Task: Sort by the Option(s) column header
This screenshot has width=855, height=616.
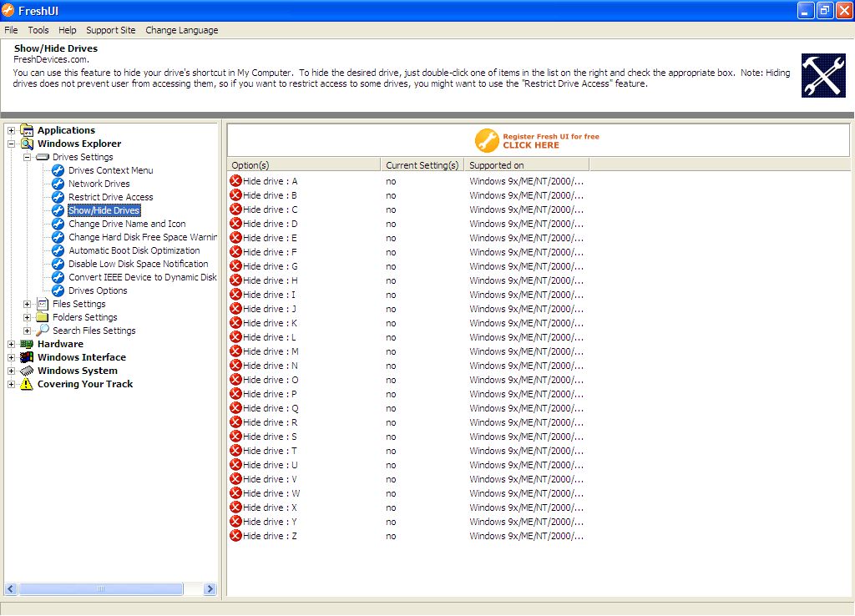Action: click(x=304, y=165)
